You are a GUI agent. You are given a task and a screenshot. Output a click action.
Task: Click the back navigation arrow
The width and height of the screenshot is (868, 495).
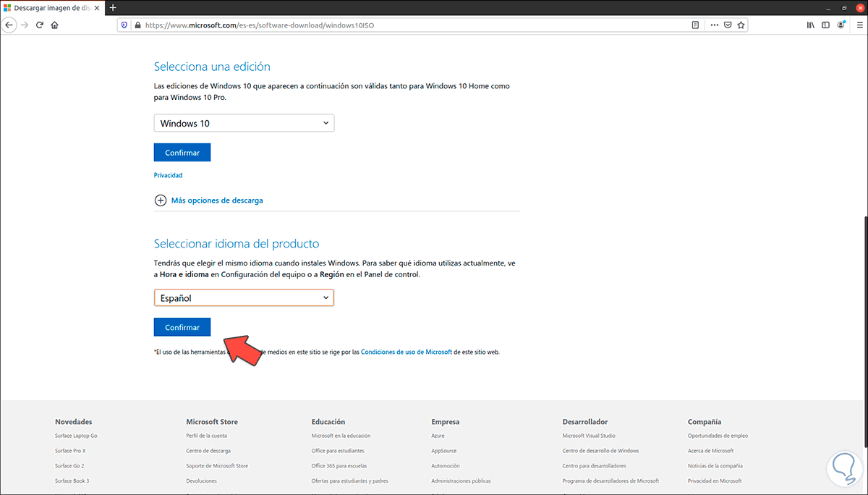tap(9, 24)
